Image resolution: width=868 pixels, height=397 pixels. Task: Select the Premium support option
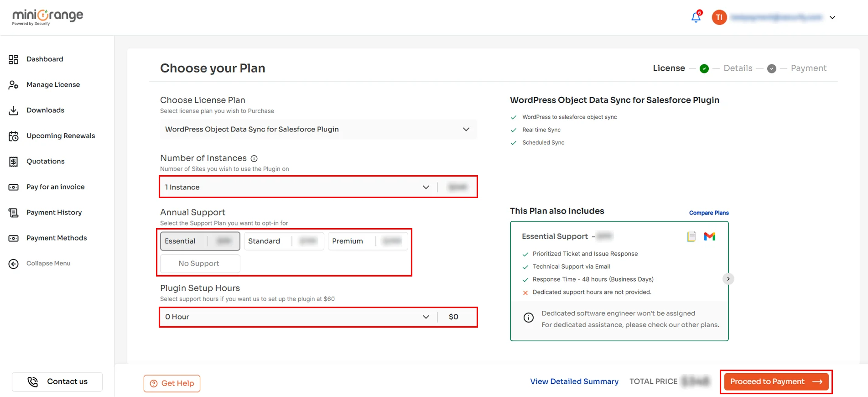pos(368,241)
